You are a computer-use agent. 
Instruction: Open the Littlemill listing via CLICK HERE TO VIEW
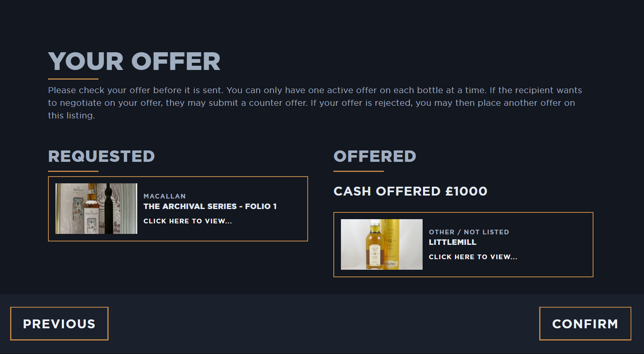pyautogui.click(x=473, y=257)
